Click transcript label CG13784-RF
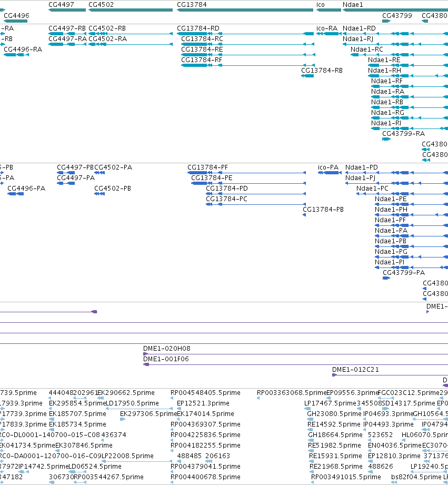The width and height of the screenshot is (448, 485). click(x=202, y=60)
